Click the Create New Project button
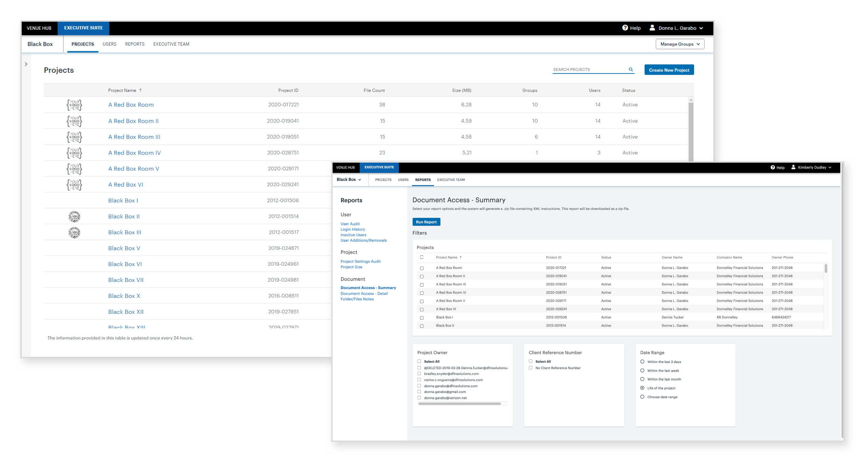 pos(669,70)
